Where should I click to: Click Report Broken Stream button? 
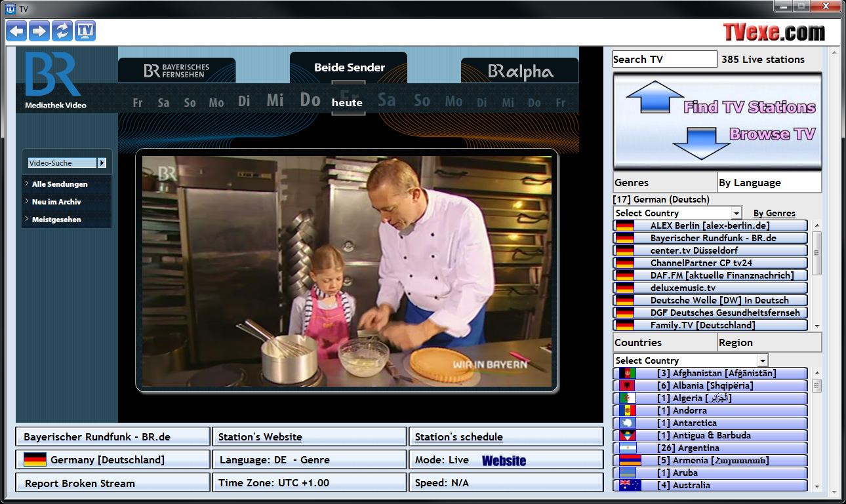point(113,482)
